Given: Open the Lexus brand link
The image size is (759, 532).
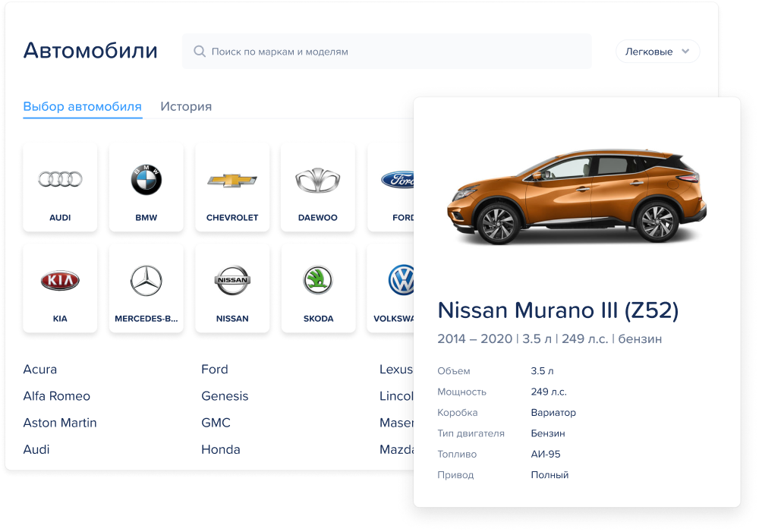Looking at the screenshot, I should 396,370.
